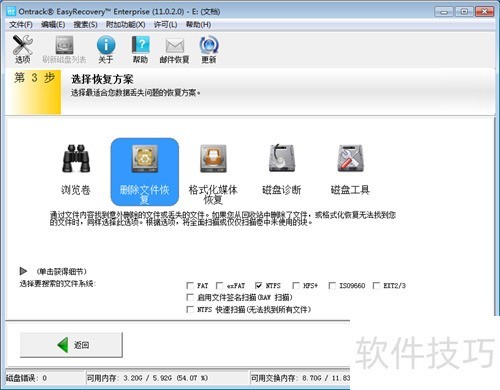Open the 关于 about info icon
The width and height of the screenshot is (500, 390).
point(106,49)
